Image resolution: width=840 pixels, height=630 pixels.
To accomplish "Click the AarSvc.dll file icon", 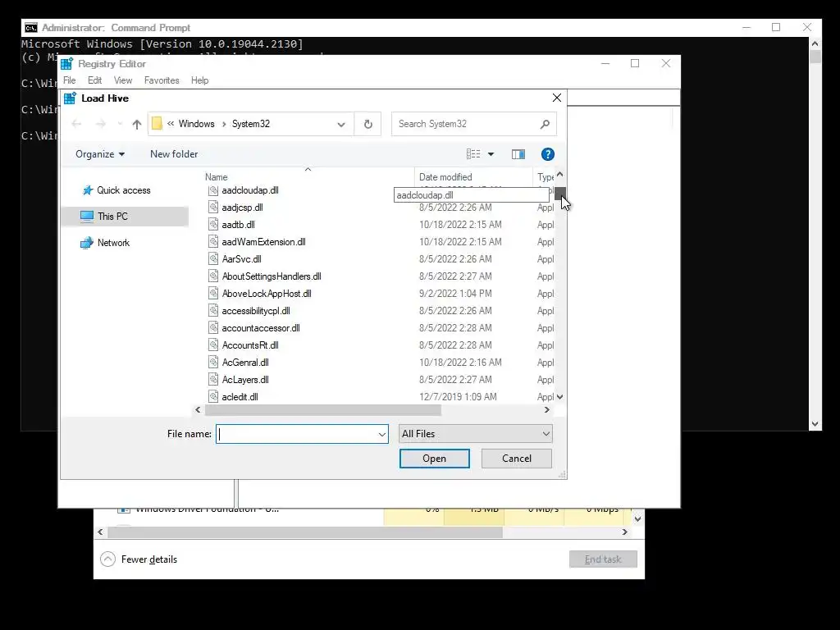I will tap(213, 258).
